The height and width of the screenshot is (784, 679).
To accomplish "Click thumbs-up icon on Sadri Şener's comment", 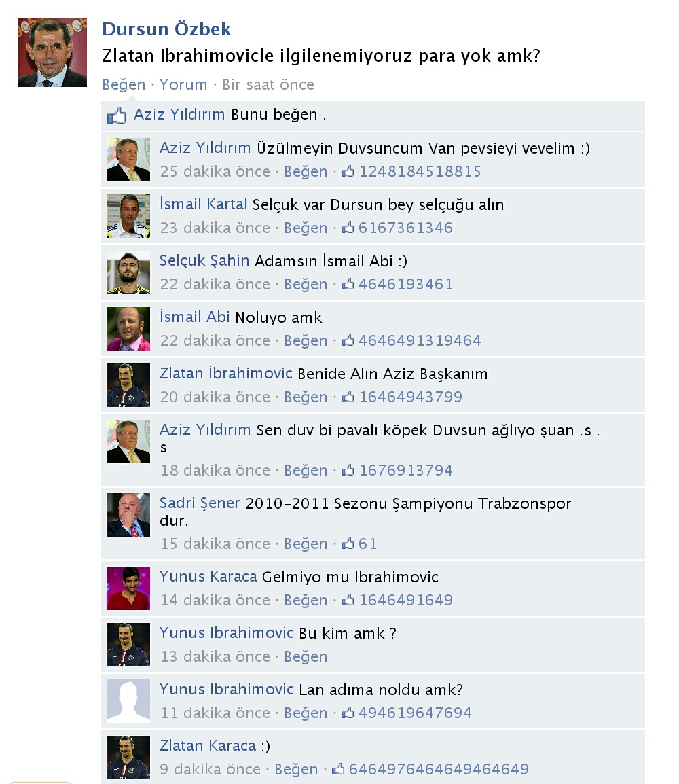I will [348, 544].
